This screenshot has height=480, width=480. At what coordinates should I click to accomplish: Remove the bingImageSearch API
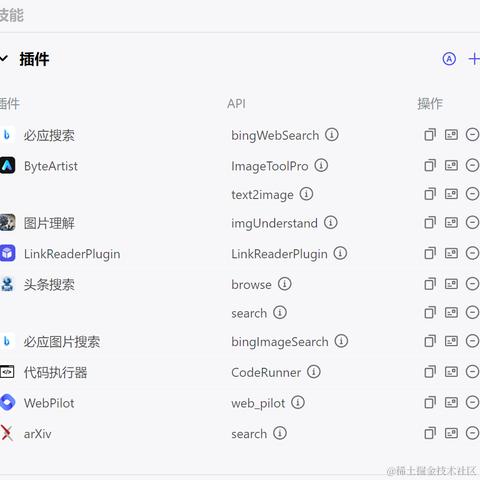tap(472, 341)
